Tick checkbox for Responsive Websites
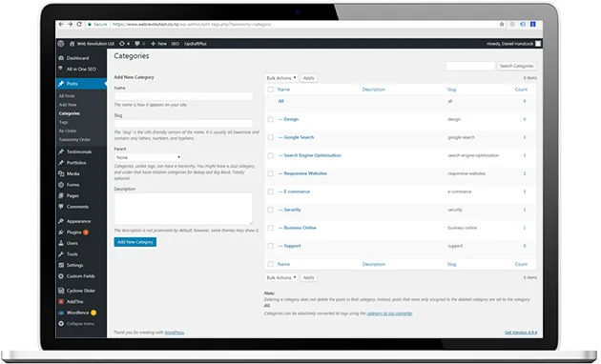Screen dimensions: 601x364 [x=271, y=173]
